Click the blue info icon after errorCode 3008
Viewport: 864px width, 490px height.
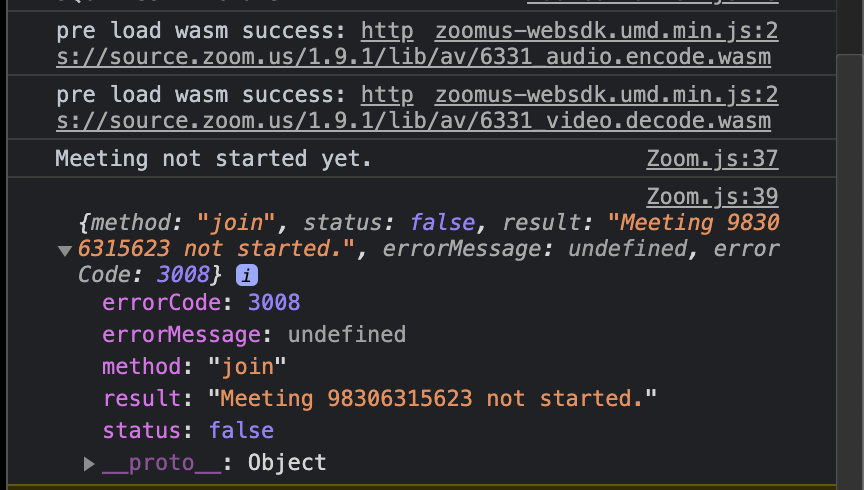pos(247,275)
